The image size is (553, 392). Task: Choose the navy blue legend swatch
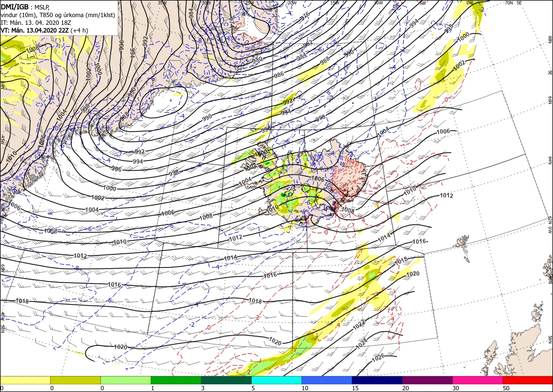coord(377,380)
